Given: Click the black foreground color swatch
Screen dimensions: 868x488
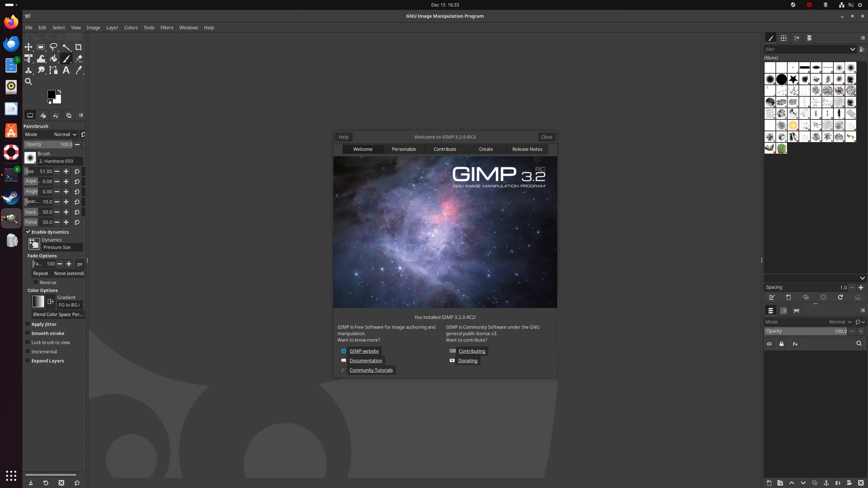Looking at the screenshot, I should coord(51,94).
